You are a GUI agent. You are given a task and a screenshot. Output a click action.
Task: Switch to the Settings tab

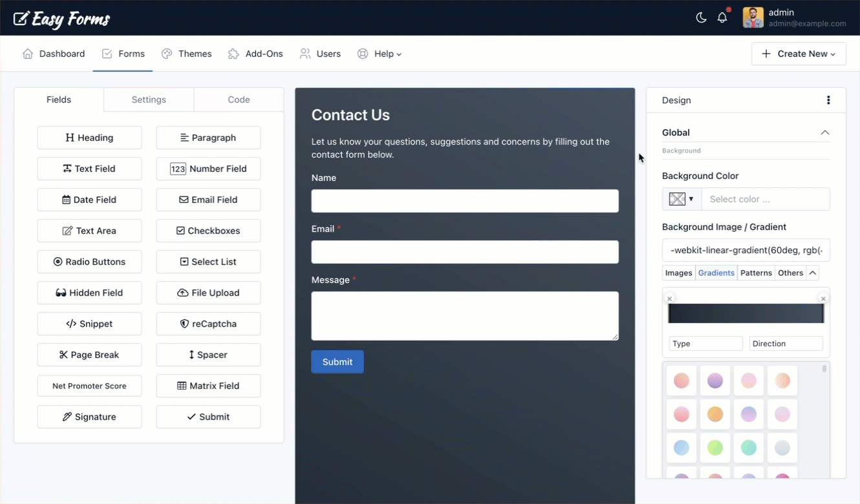coord(148,100)
